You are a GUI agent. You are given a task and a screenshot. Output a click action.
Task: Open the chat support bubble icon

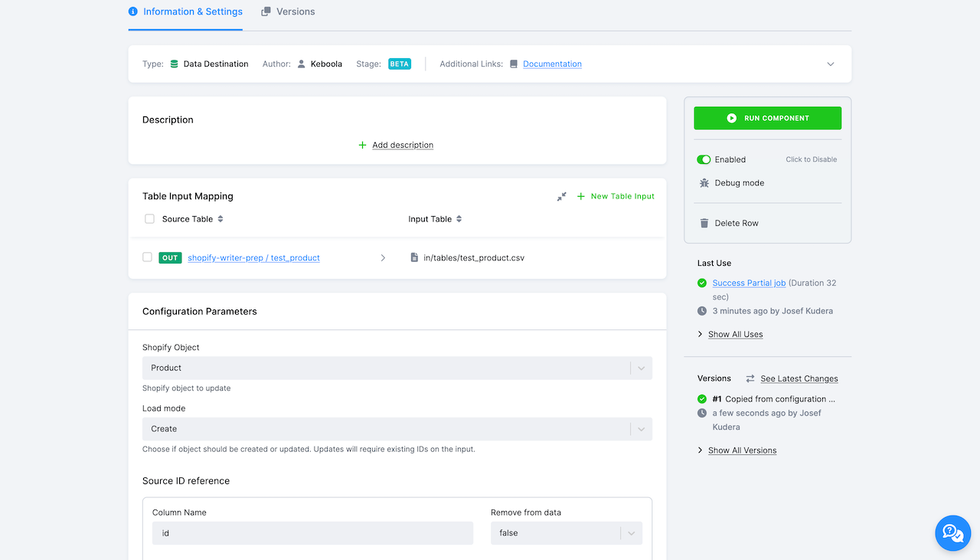pyautogui.click(x=952, y=533)
